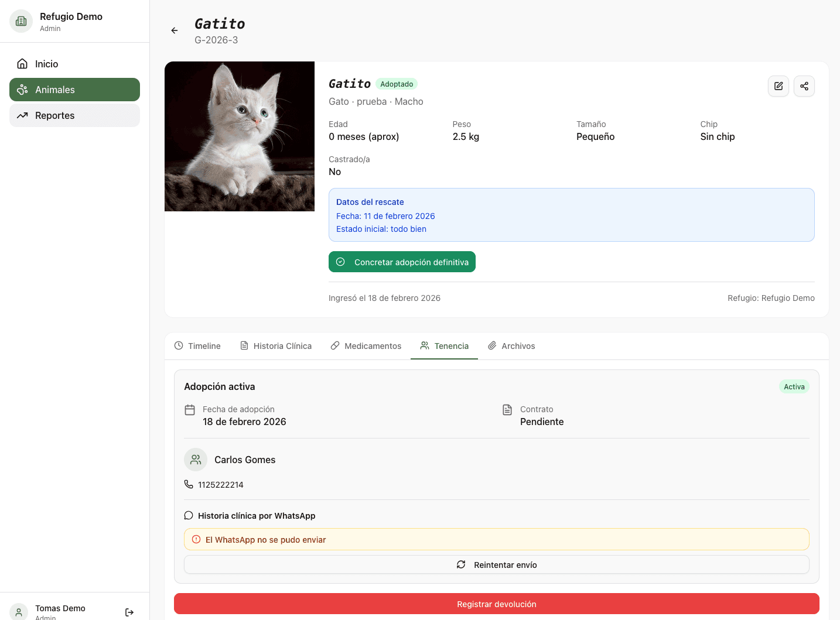Click Registrar devolución
This screenshot has width=840, height=620.
pos(496,604)
